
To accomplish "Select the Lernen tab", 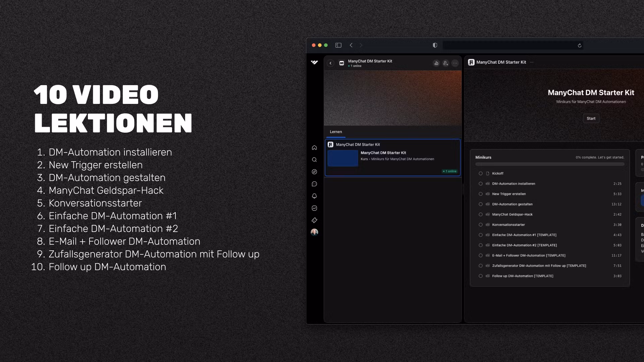I will click(336, 132).
